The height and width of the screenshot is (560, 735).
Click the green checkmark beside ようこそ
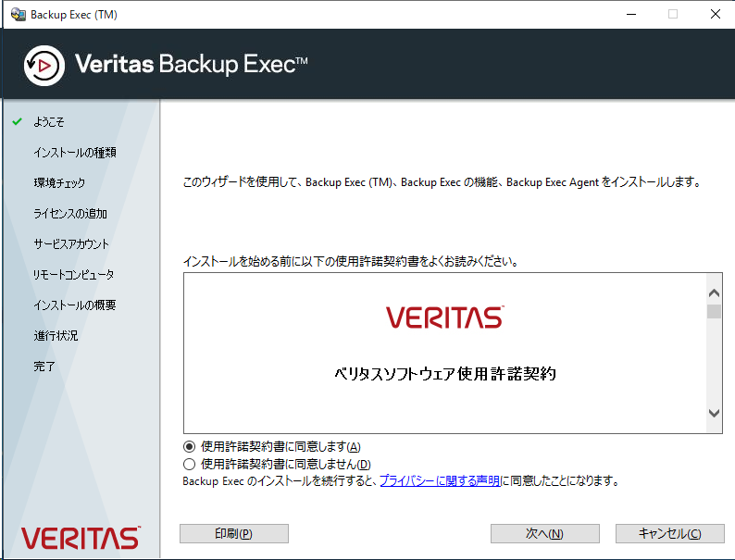[18, 122]
